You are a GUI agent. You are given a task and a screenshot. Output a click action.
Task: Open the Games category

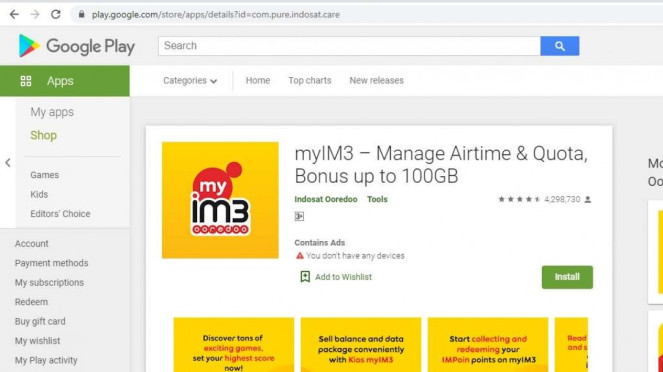tap(44, 175)
